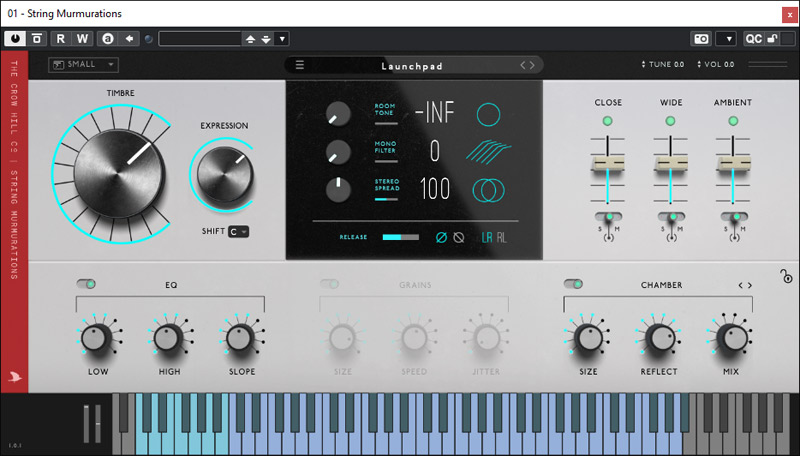Open the hamburger menu beside Launchpad
800x456 pixels.
299,66
